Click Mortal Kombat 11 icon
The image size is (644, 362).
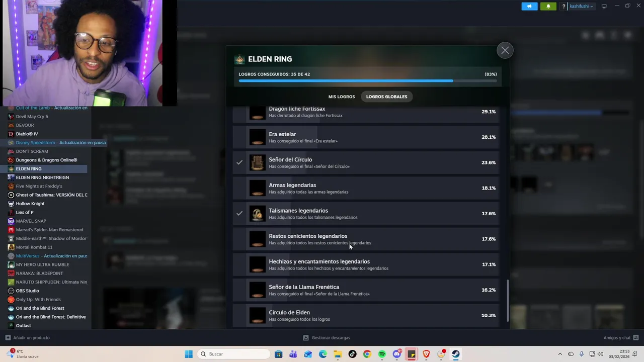point(11,247)
